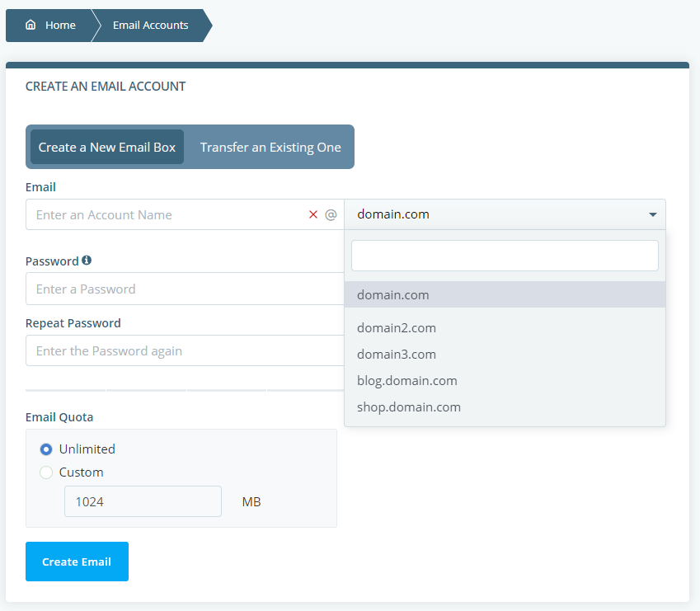Choose the Custom quota radio button

(x=47, y=472)
